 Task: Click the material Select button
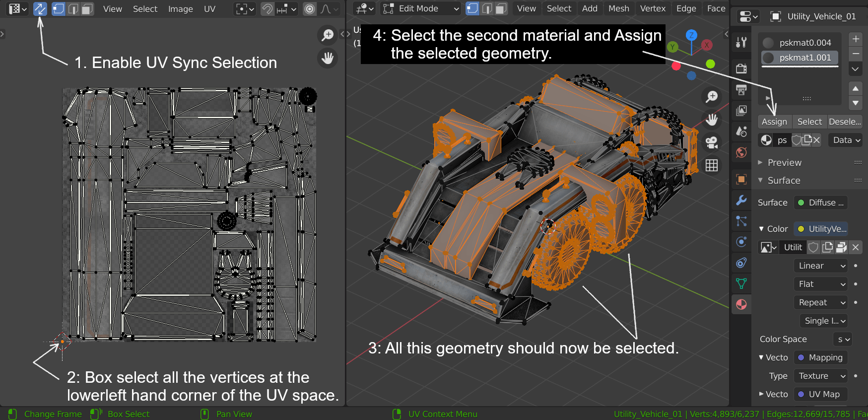(x=809, y=122)
